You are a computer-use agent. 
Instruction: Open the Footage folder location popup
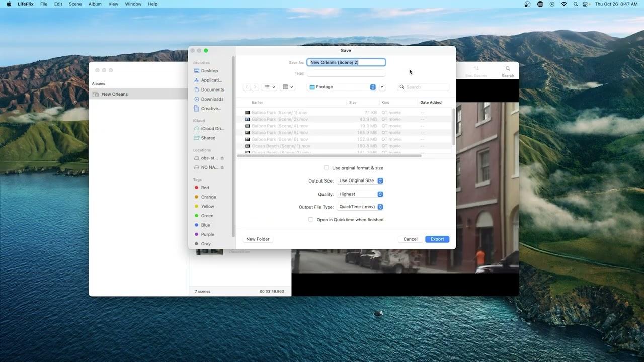click(342, 87)
